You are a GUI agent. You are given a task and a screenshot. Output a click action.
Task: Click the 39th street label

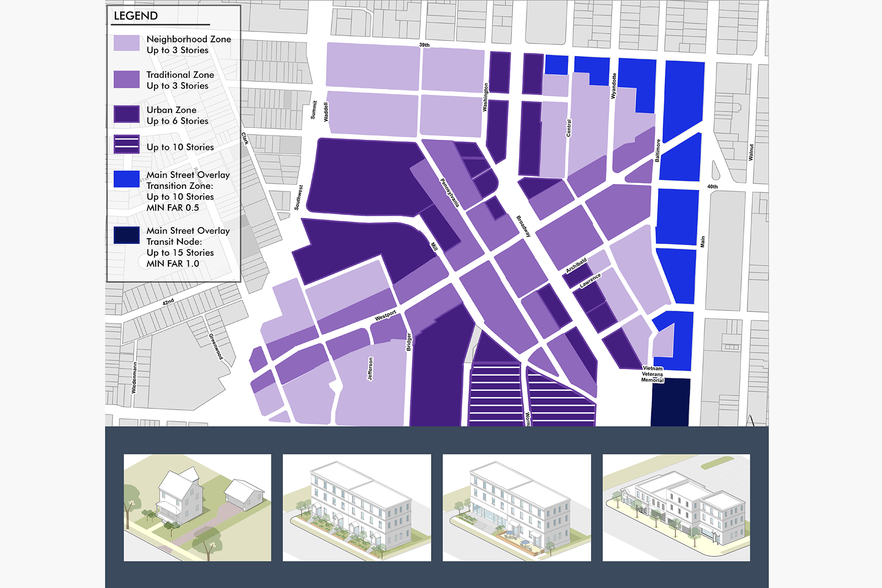[424, 45]
